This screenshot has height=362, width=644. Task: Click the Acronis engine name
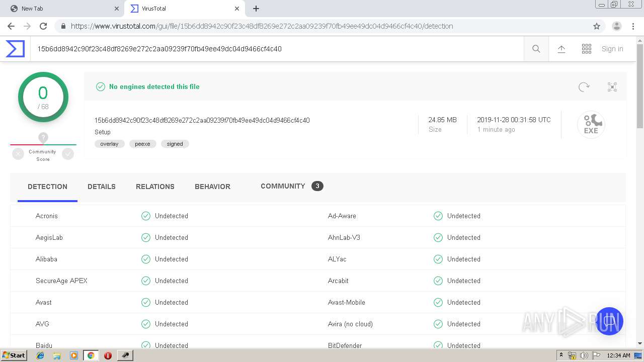[x=47, y=216]
